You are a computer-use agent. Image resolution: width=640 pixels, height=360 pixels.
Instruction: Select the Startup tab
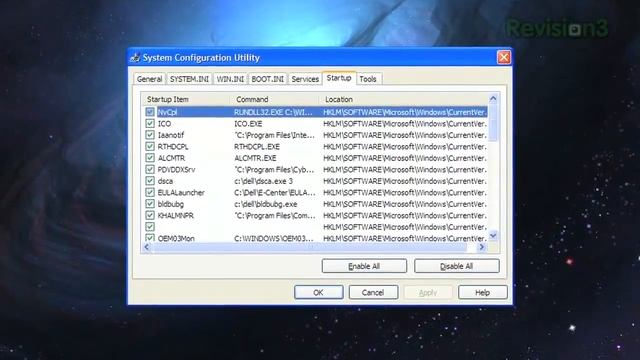(x=339, y=78)
